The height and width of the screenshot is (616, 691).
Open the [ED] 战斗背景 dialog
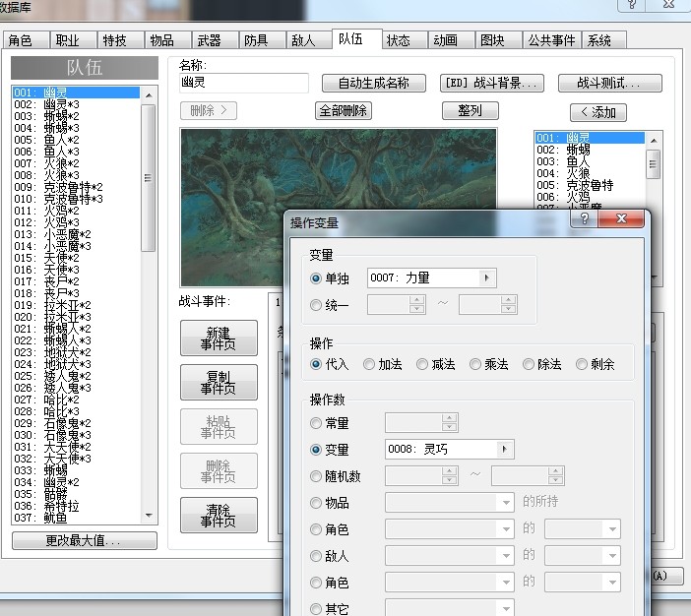pos(492,83)
